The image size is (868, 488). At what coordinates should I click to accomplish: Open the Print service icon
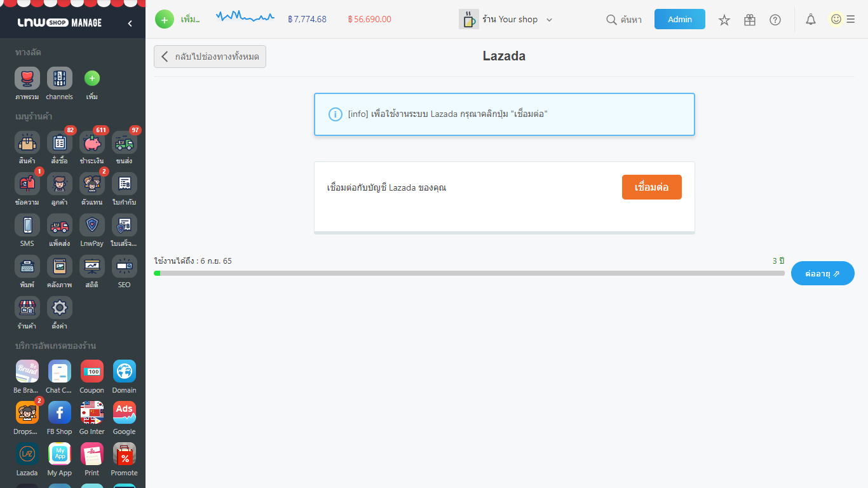coord(92,454)
